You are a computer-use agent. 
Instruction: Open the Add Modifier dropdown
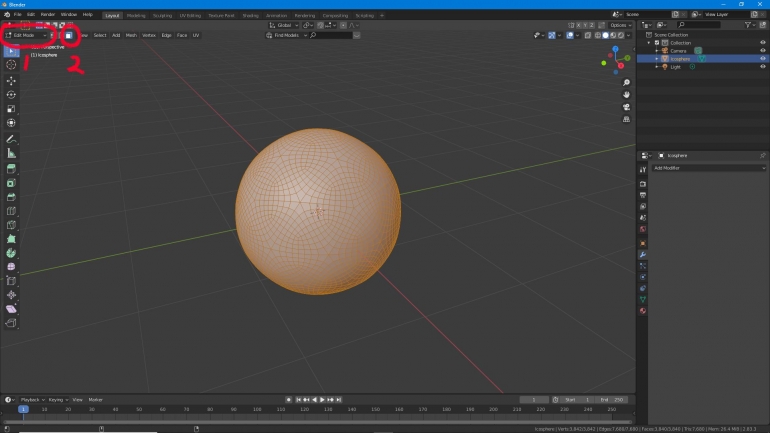[709, 168]
